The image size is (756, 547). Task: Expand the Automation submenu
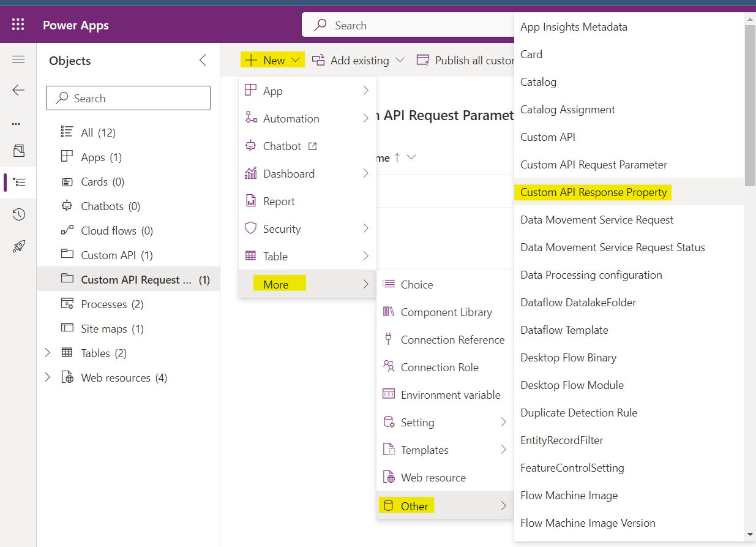click(x=366, y=118)
